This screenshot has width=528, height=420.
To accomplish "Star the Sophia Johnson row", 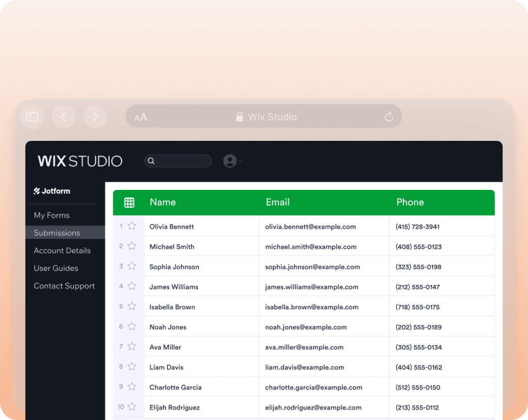I will 132,266.
